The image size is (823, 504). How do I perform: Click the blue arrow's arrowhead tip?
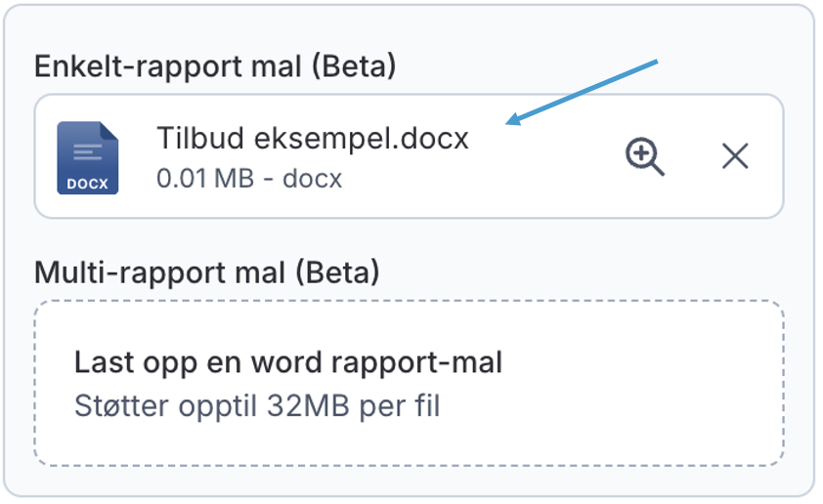tap(508, 124)
